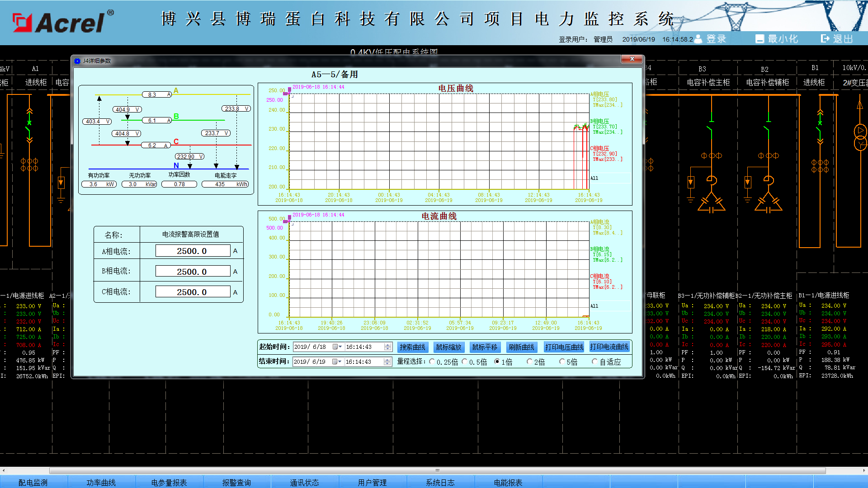Click the A相电流 alarm limit field
The width and height of the screenshot is (868, 488).
[193, 251]
